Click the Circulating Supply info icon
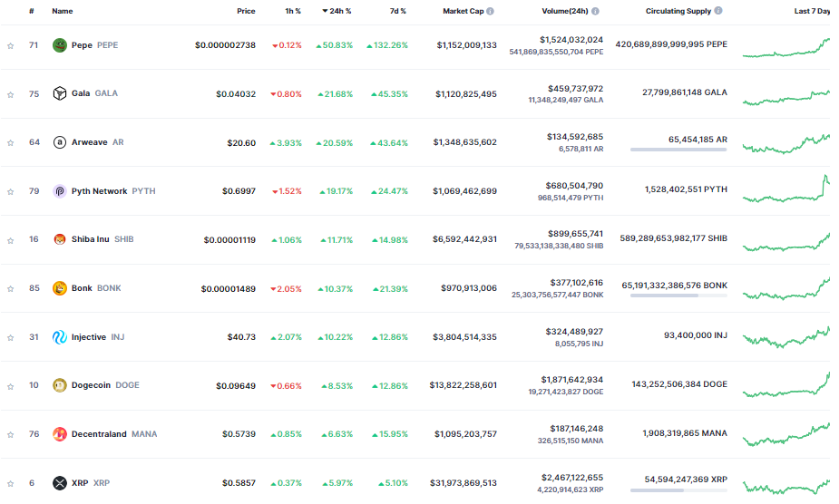 (718, 11)
